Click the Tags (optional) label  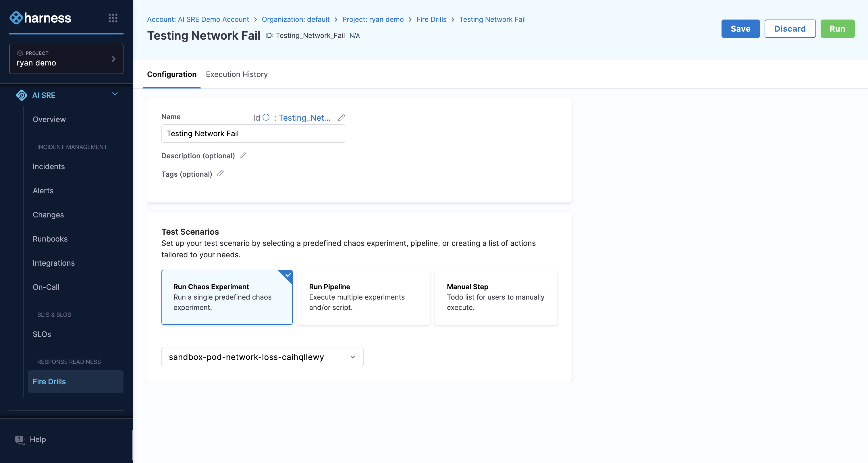(x=187, y=174)
